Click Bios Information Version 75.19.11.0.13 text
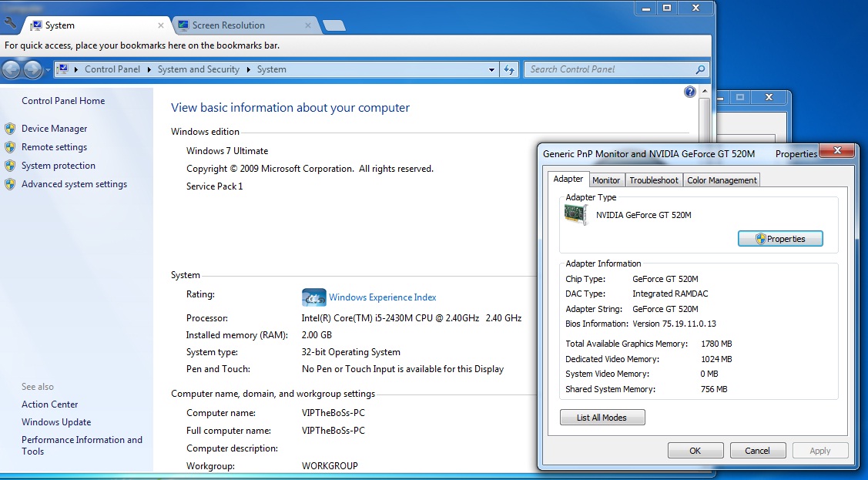Screen dimensions: 868x480 (x=641, y=324)
